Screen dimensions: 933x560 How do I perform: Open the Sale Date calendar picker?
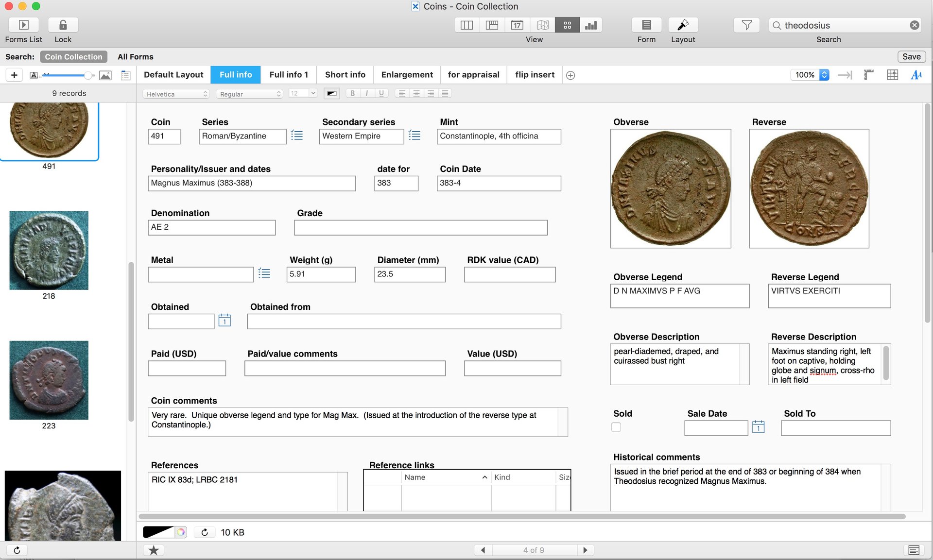tap(758, 427)
